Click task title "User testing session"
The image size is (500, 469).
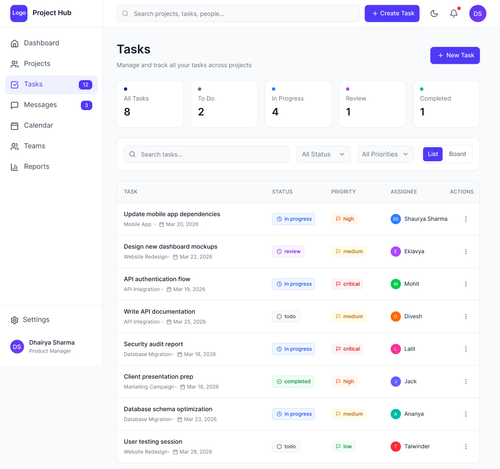pos(153,442)
